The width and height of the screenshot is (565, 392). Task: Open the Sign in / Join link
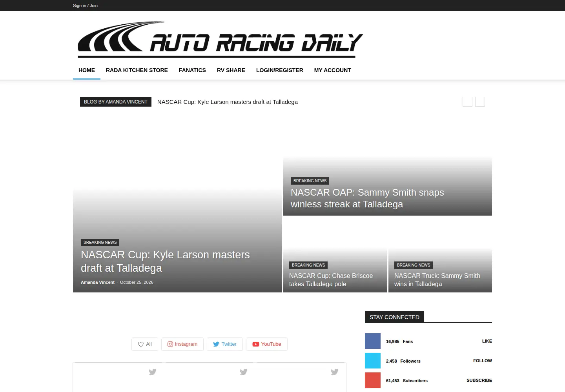pyautogui.click(x=85, y=5)
